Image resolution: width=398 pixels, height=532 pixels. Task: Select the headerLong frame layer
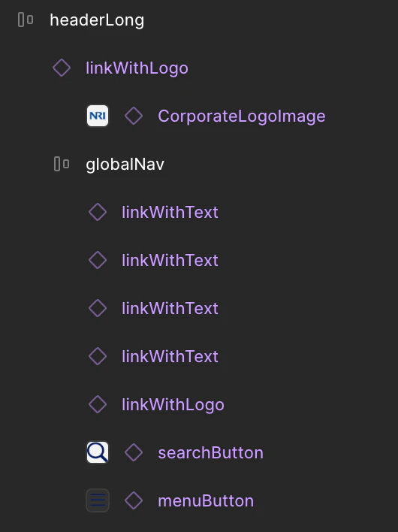pyautogui.click(x=97, y=20)
